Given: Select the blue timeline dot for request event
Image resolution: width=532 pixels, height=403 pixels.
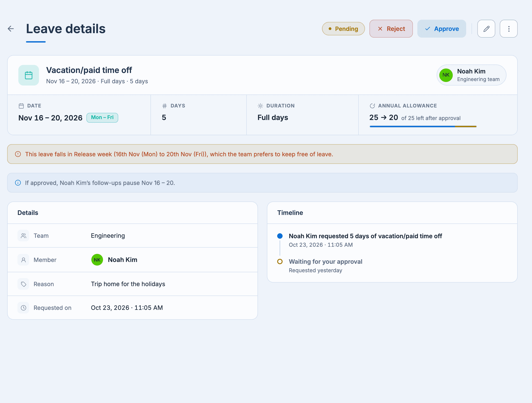Looking at the screenshot, I should tap(280, 236).
